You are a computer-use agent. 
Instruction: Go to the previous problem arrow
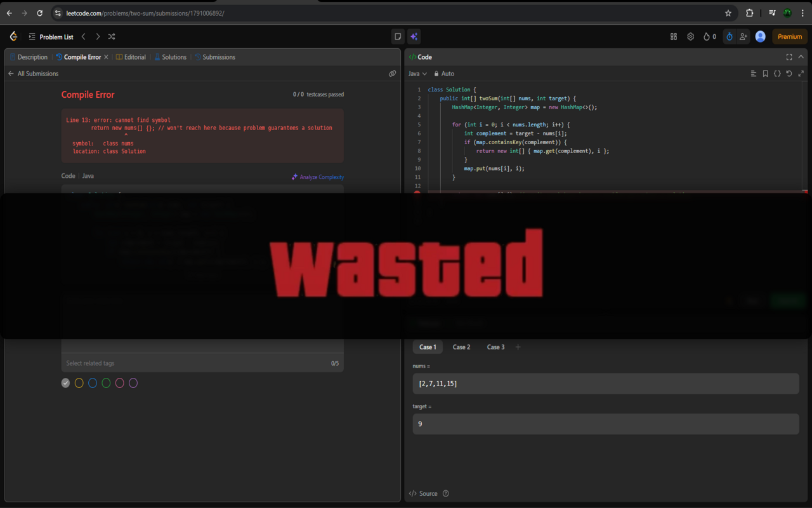tap(84, 37)
